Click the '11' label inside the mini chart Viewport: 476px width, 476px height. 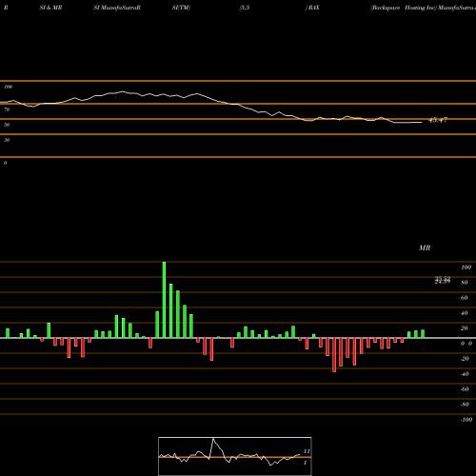[x=307, y=451]
